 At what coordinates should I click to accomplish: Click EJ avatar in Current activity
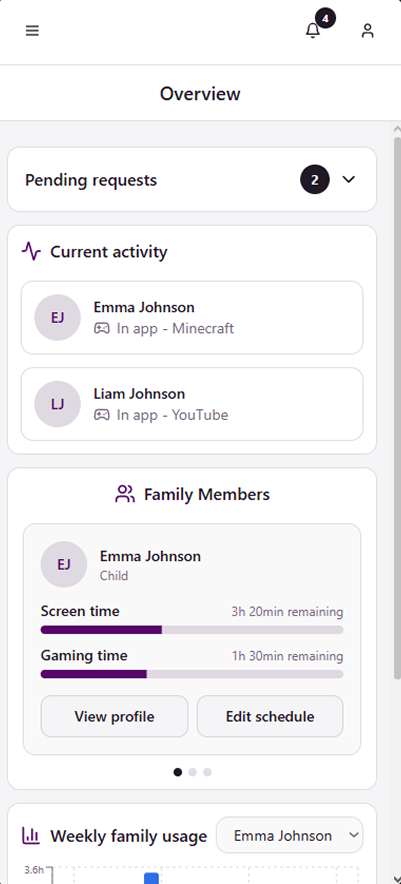[x=58, y=317]
